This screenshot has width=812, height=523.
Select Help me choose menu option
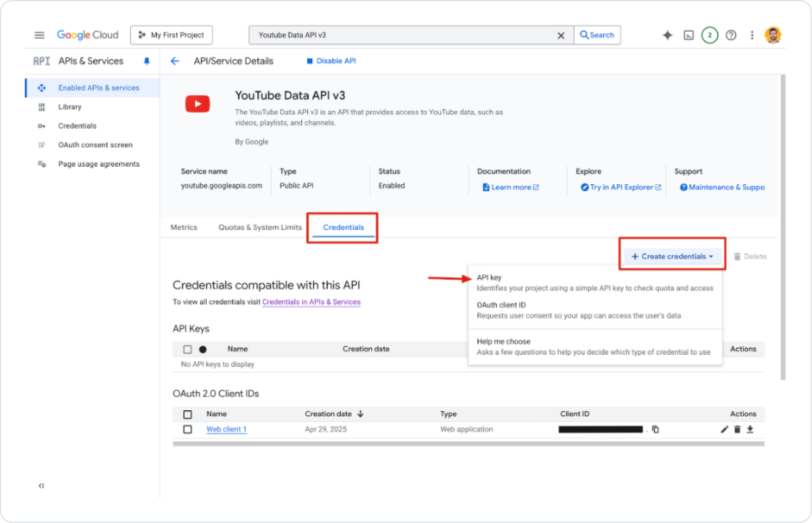tap(595, 347)
